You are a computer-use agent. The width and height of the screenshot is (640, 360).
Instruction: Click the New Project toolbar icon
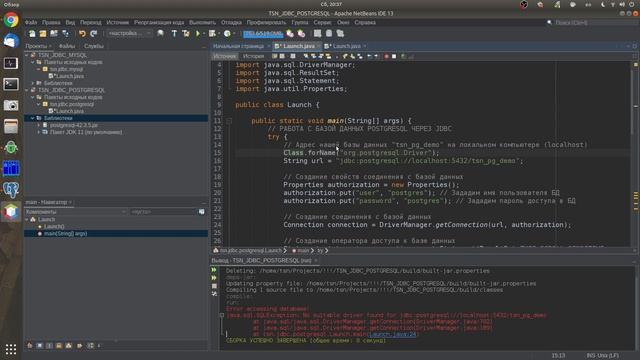click(x=42, y=33)
